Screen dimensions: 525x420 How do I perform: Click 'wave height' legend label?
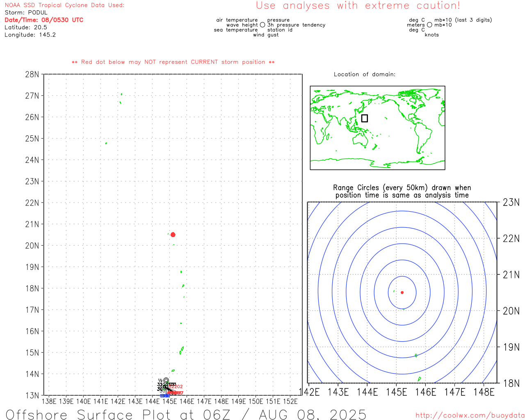point(242,25)
